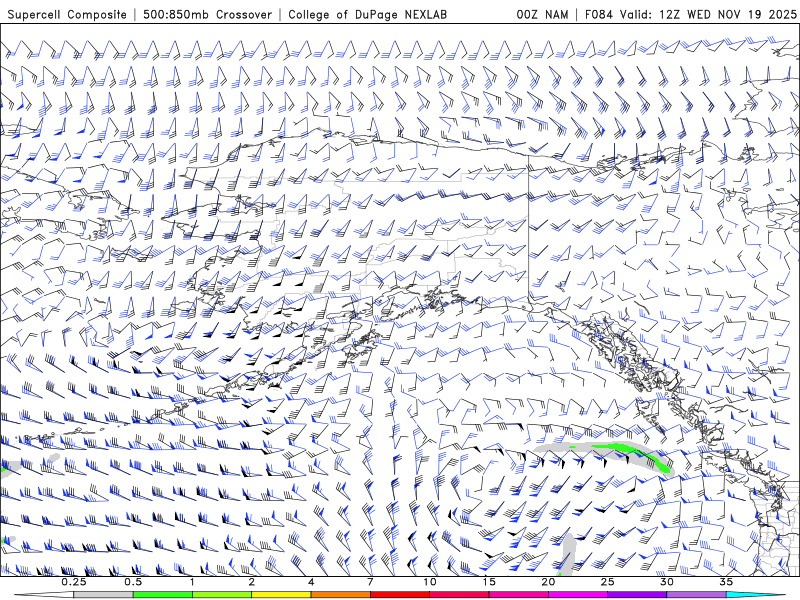Click 'F084 Valid: 12Z WED NOV 19 2025' text
The width and height of the screenshot is (800, 600).
[x=690, y=14]
